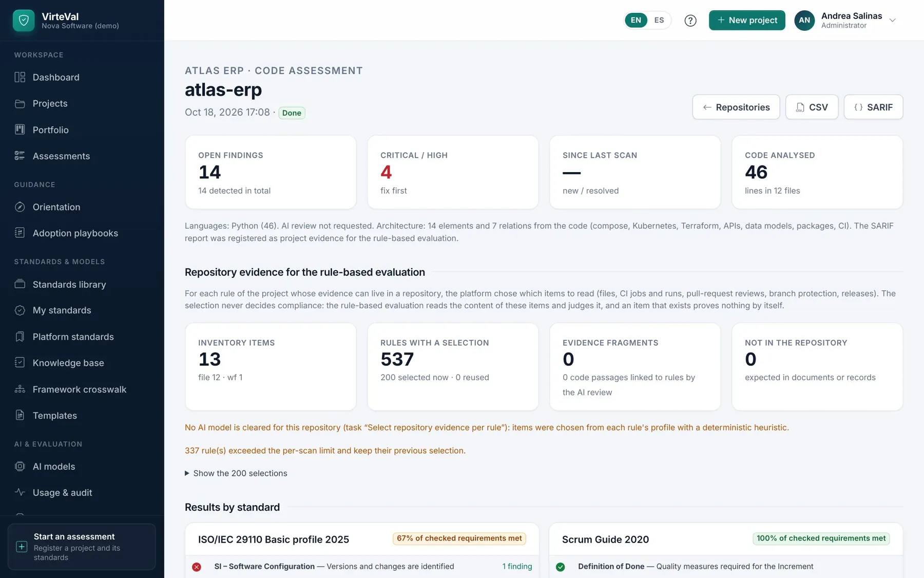
Task: Click the Projects folder icon
Action: pos(20,103)
